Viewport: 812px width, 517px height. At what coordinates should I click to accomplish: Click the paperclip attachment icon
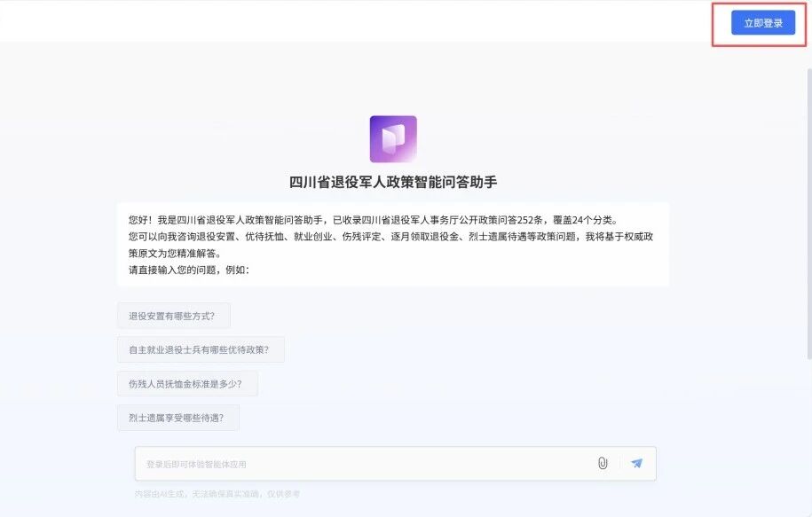pyautogui.click(x=603, y=463)
